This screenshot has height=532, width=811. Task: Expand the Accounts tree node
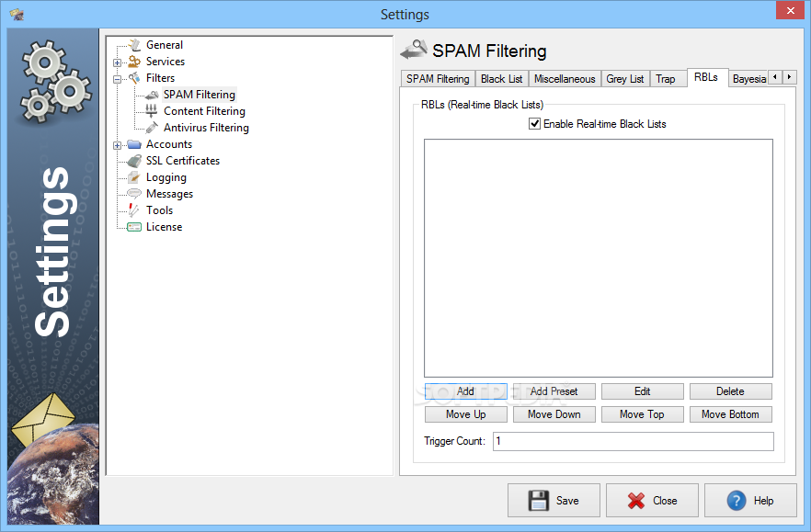tap(118, 145)
